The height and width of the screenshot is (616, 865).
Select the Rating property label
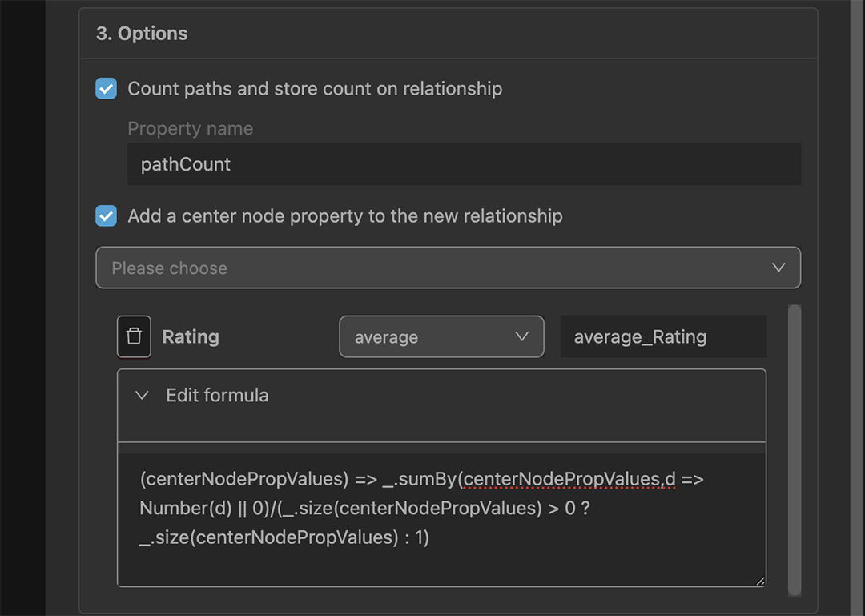tap(191, 336)
